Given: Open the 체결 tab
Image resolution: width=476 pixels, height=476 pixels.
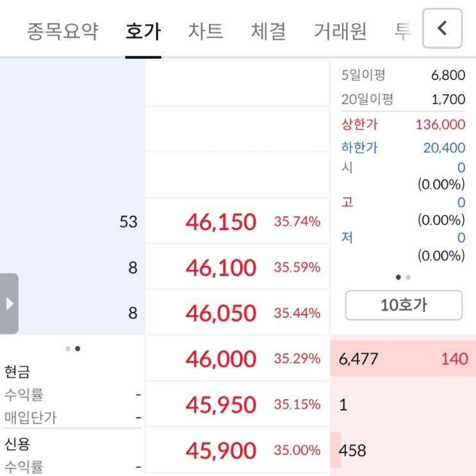Looking at the screenshot, I should pos(268,31).
